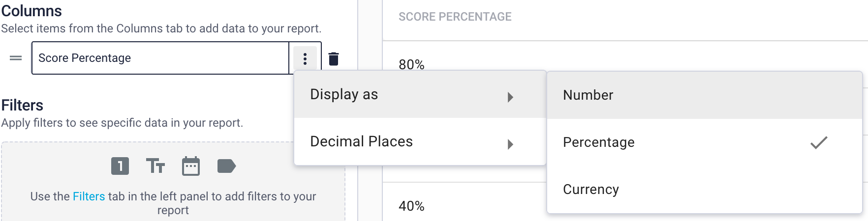868x221 pixels.
Task: Expand the arrow beside Decimal Places
Action: pos(510,144)
